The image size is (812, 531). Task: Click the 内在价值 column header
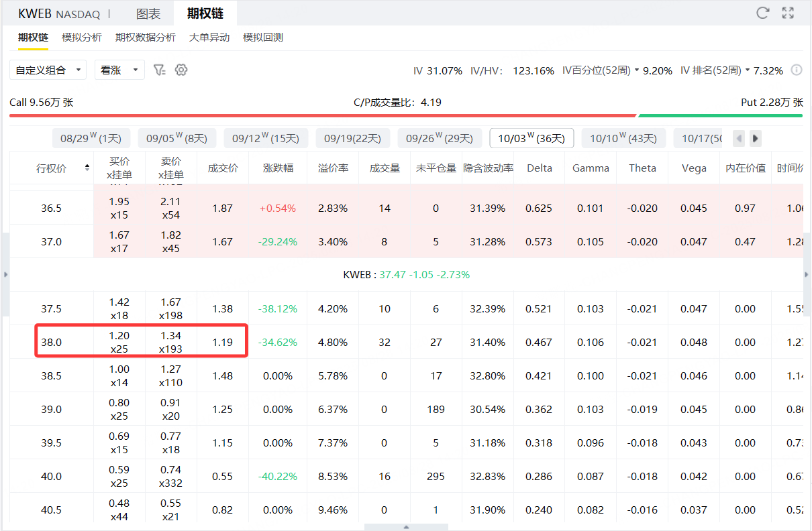[x=745, y=168]
